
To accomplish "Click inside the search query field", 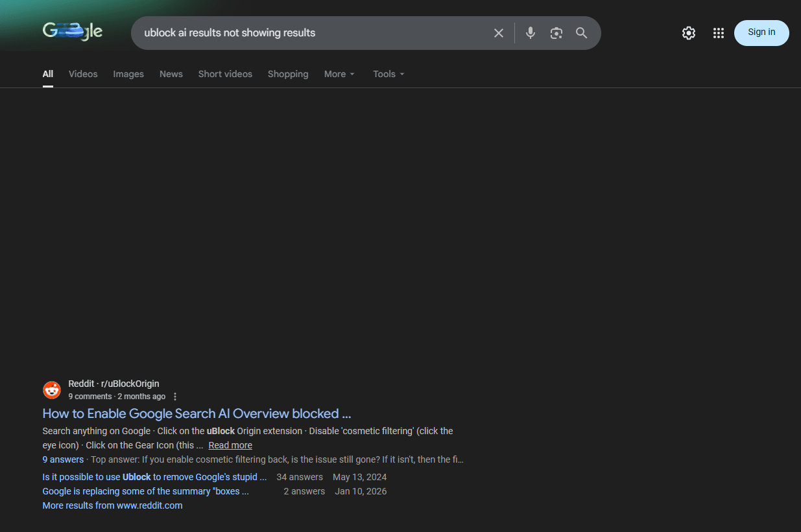I will [x=311, y=33].
